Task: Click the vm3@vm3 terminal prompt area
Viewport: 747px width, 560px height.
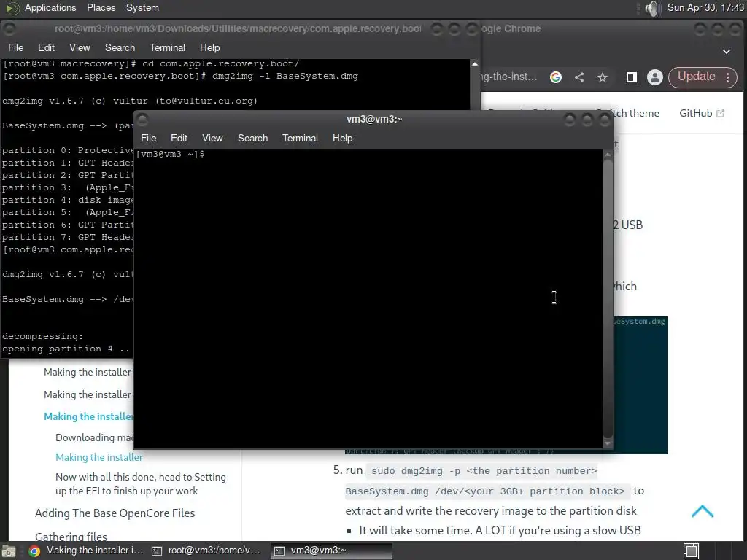Action: coord(170,155)
